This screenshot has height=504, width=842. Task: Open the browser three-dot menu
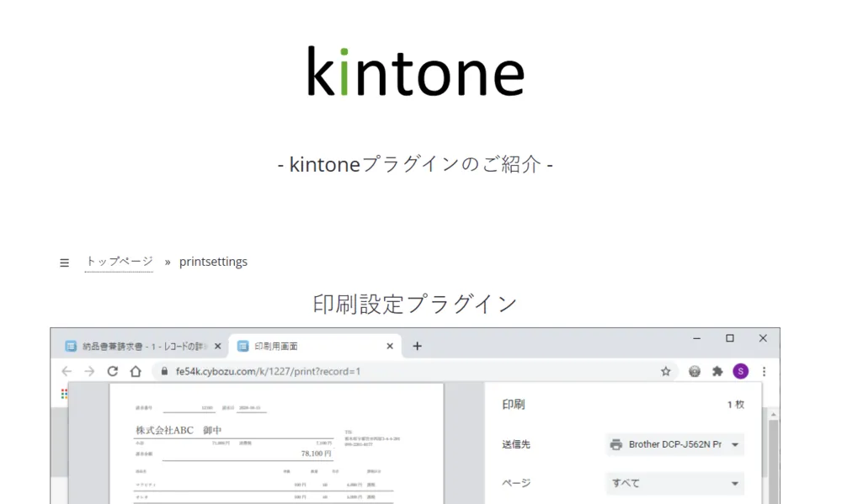point(764,371)
